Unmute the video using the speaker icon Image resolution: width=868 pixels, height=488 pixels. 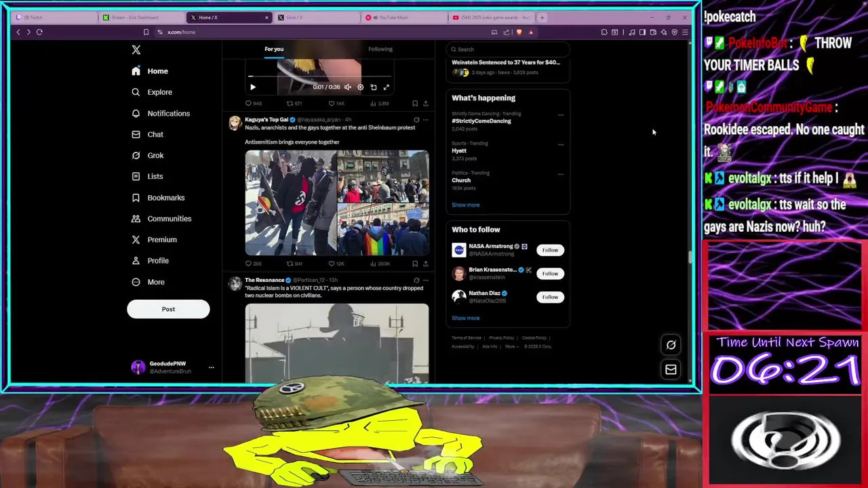tap(347, 87)
